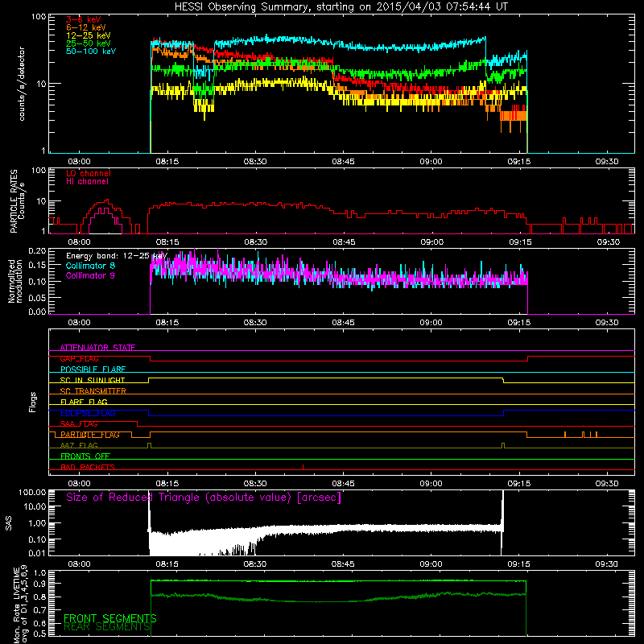Click 09:00 tick under the Flags plot
Viewport: 644px width, 644px height.
(x=431, y=484)
